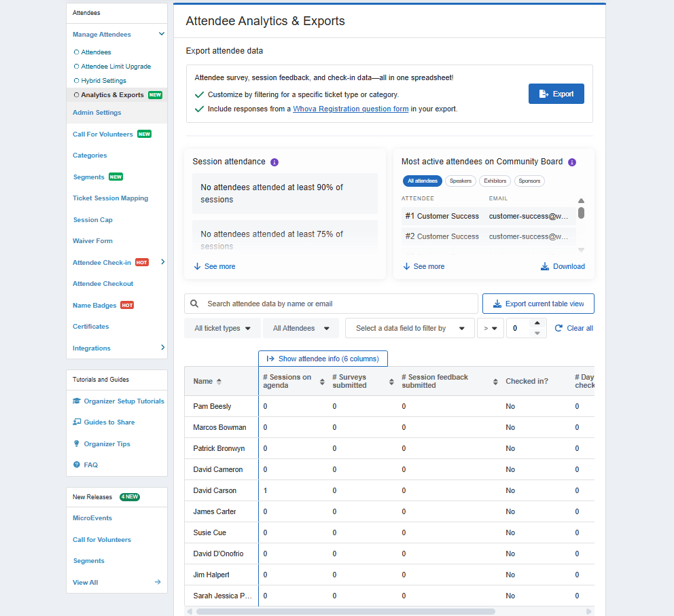Click Export current table view

[538, 303]
